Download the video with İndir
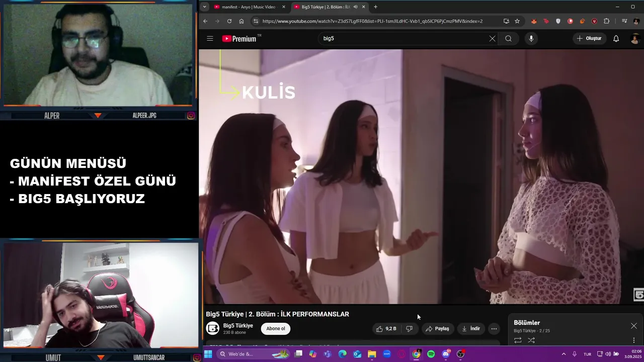Image resolution: width=644 pixels, height=362 pixels. (471, 329)
